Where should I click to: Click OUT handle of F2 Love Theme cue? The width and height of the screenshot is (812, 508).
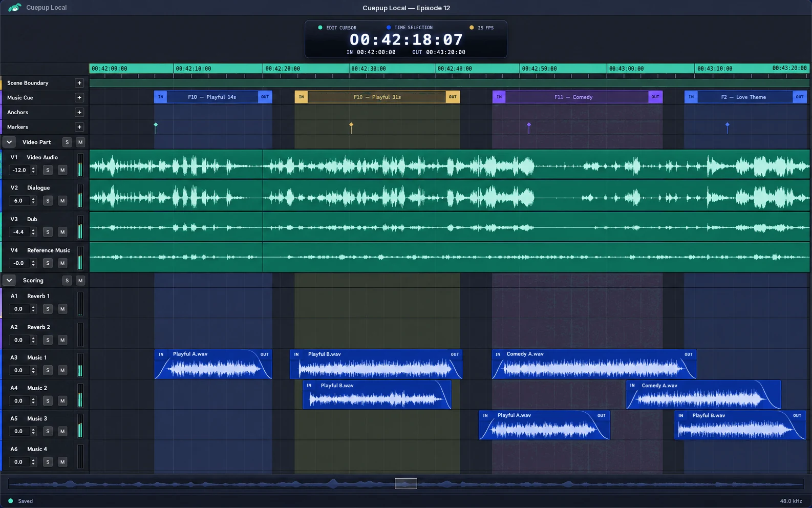[x=800, y=97]
